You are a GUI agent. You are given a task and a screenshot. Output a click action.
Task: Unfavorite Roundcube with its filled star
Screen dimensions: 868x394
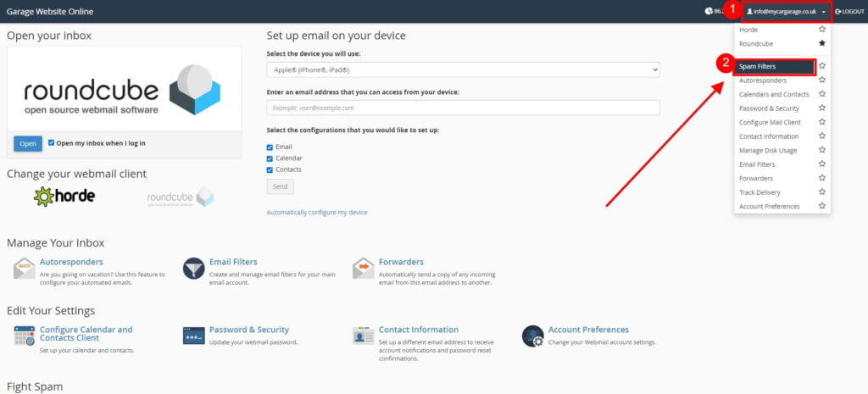tap(822, 43)
